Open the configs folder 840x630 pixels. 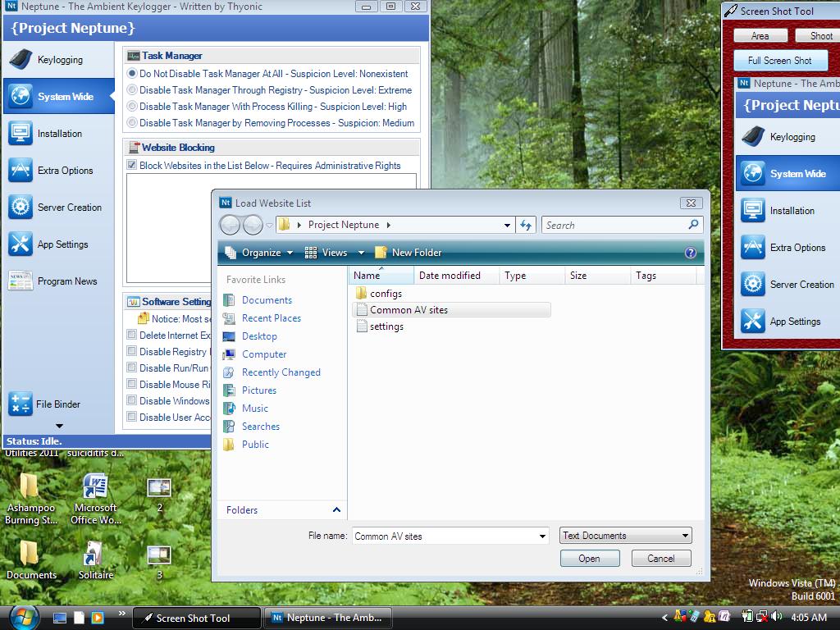pyautogui.click(x=379, y=294)
